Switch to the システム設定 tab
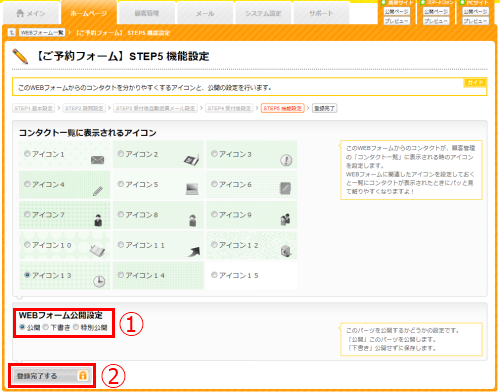The image size is (500, 392). pos(263,13)
